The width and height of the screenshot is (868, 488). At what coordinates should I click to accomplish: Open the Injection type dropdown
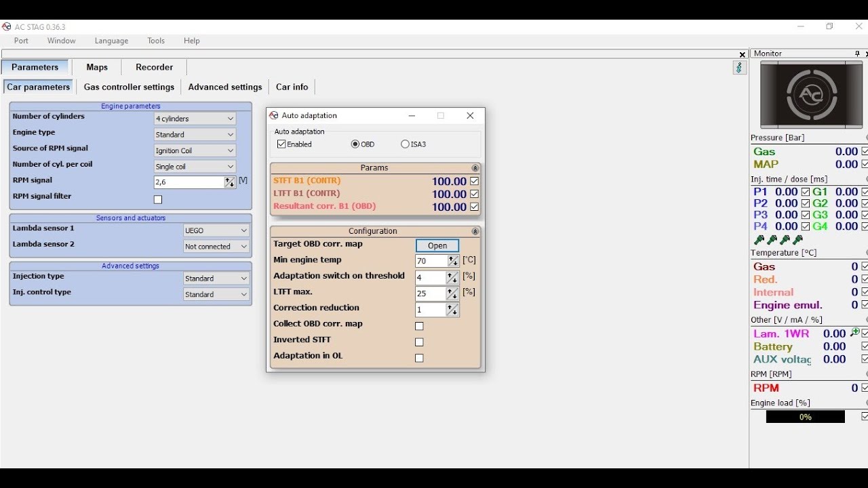pyautogui.click(x=216, y=279)
